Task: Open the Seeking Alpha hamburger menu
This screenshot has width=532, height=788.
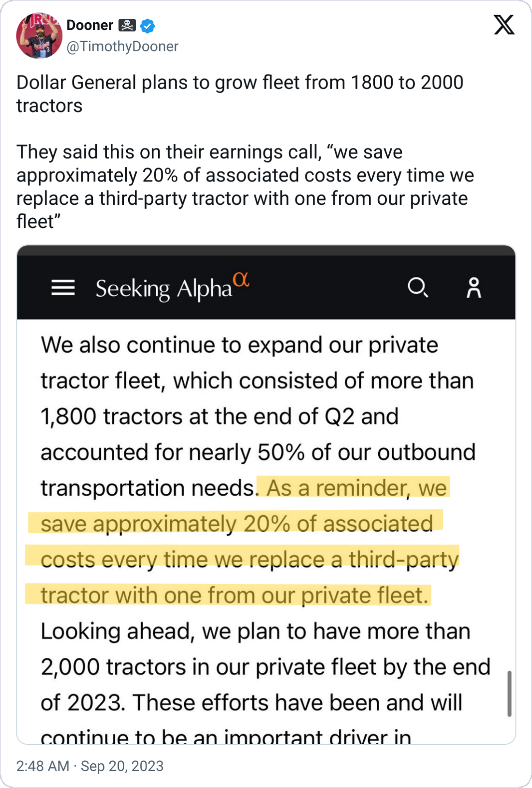Action: pyautogui.click(x=63, y=288)
